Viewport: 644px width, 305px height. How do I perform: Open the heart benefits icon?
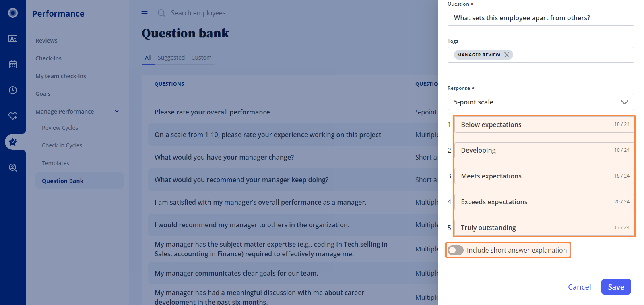pos(13,116)
